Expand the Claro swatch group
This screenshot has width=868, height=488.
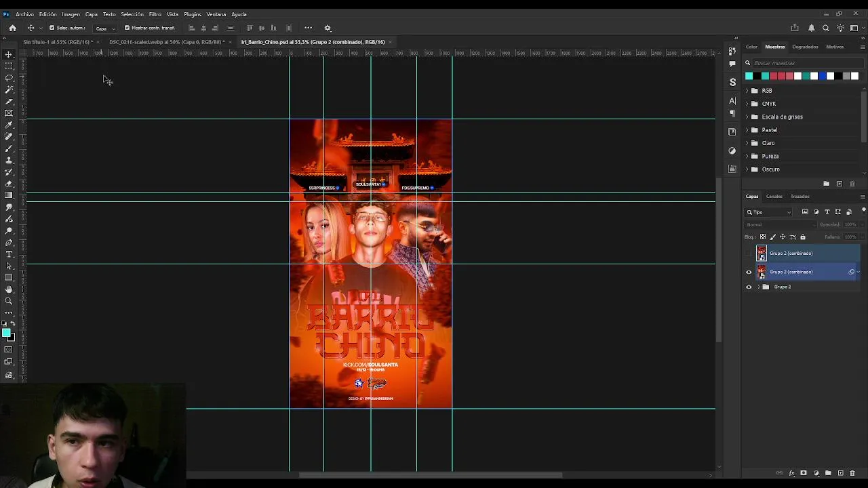click(x=747, y=143)
